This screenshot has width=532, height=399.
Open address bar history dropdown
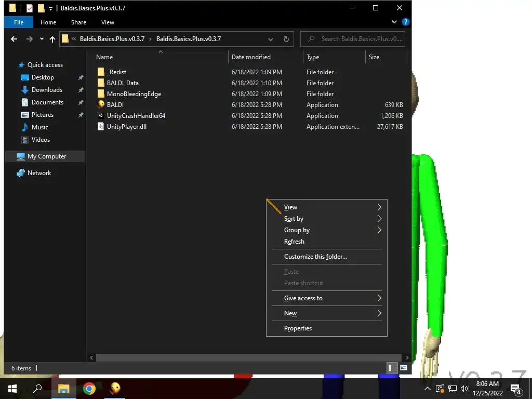[x=270, y=39]
